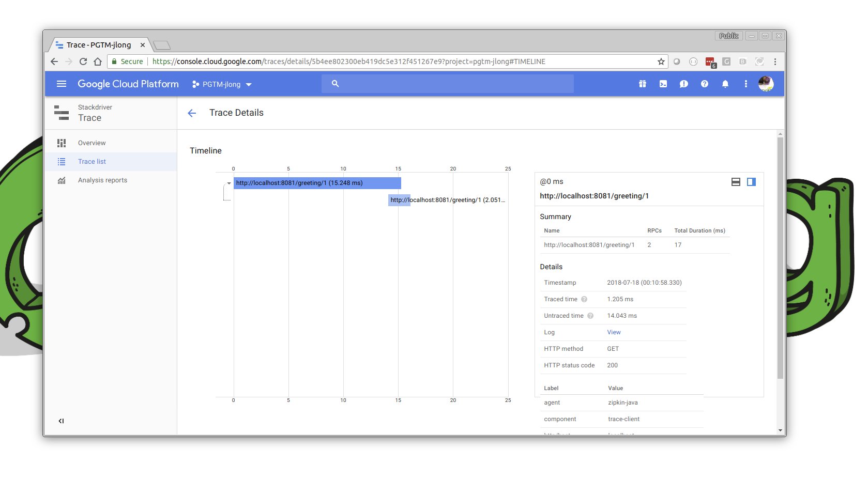Open the gift free trial icon
The height and width of the screenshot is (480, 868).
(x=643, y=84)
